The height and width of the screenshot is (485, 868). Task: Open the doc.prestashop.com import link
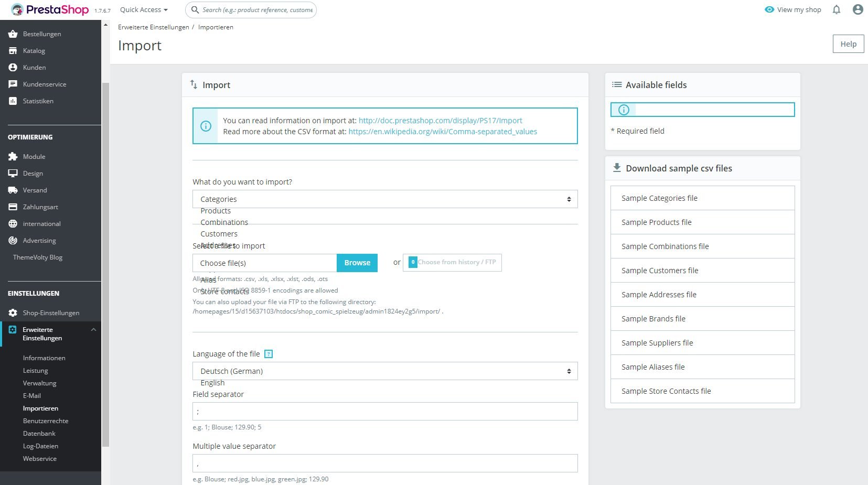click(441, 121)
